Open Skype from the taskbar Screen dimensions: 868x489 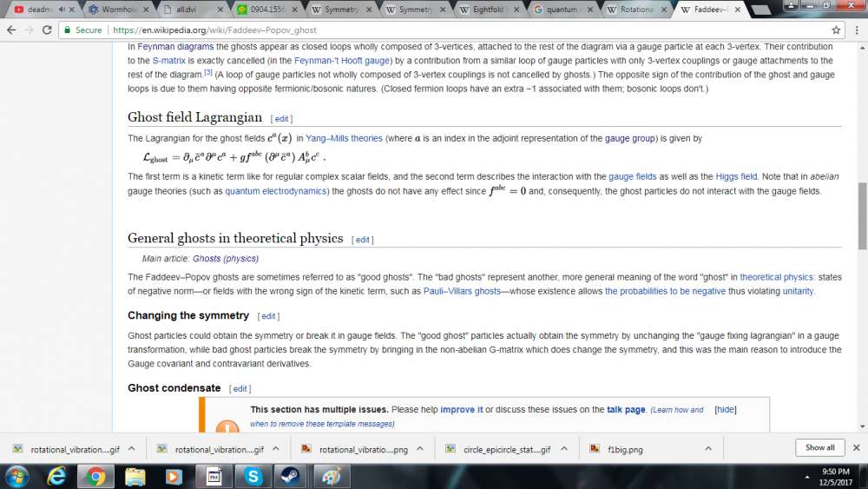pyautogui.click(x=253, y=476)
